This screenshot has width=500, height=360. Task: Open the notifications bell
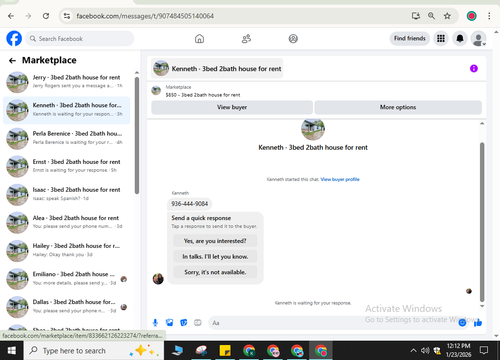click(x=460, y=39)
